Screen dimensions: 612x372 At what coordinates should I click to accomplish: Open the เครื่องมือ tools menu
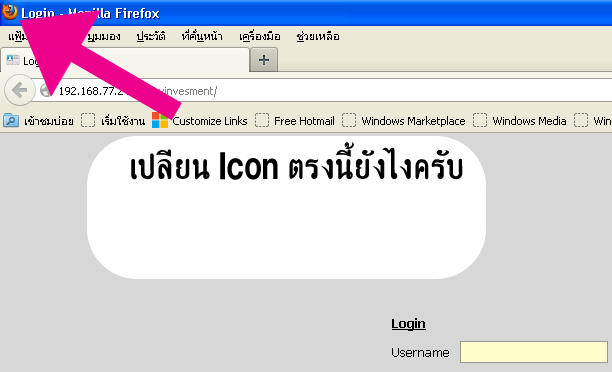click(x=260, y=36)
